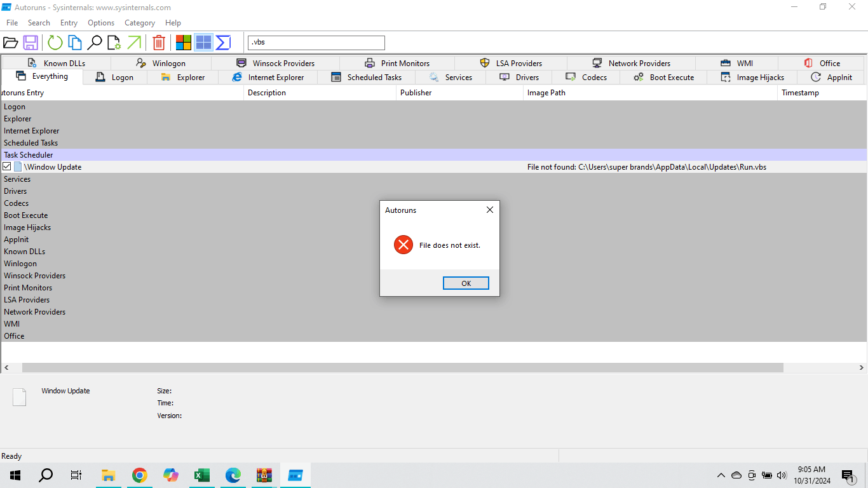Click the Save toolbar icon
This screenshot has width=868, height=488.
[31, 43]
